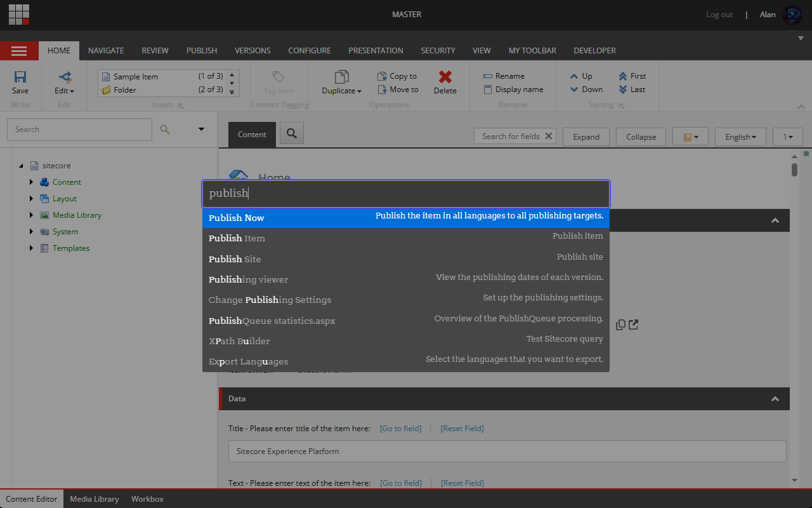Select XPath Builder command result
Screen dimensions: 812x508
coord(406,341)
